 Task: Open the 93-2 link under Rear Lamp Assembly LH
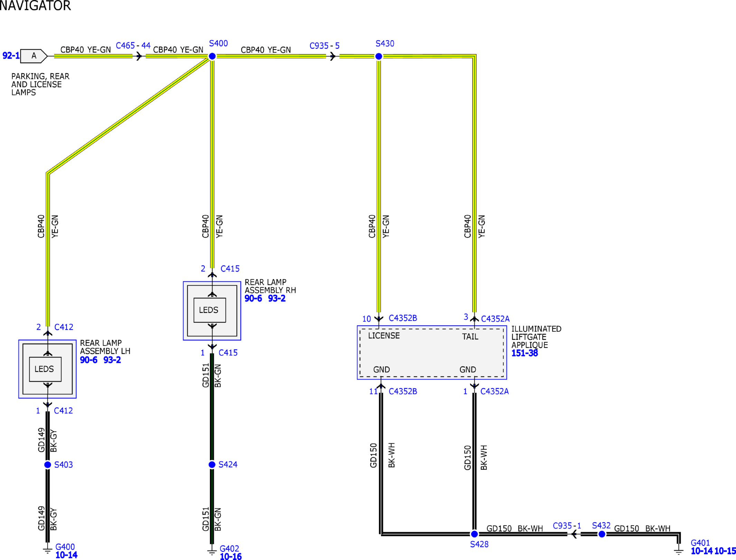tap(112, 360)
